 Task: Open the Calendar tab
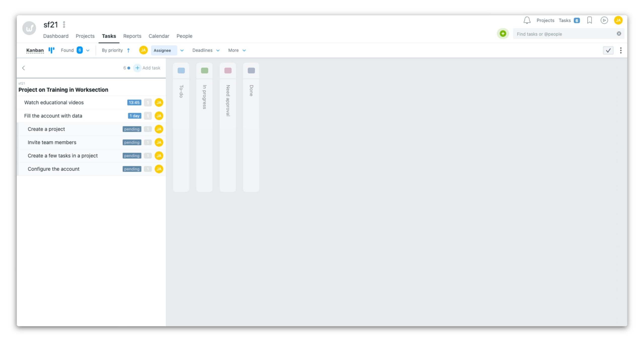[x=159, y=36]
